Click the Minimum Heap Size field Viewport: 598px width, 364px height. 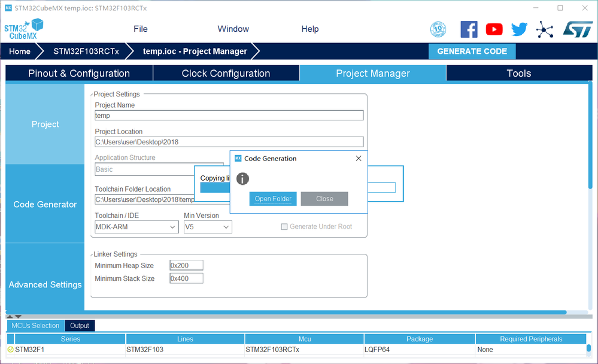[x=186, y=266]
